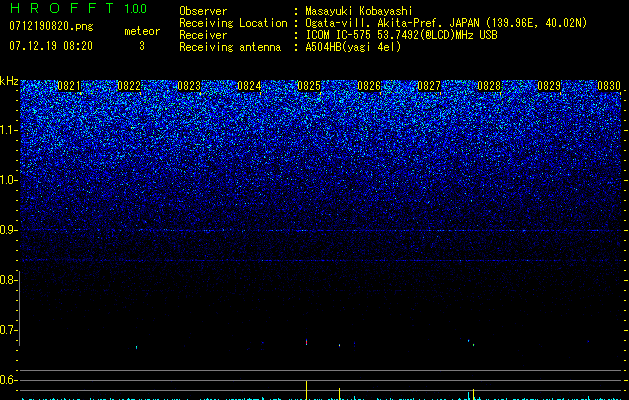This screenshot has height=400, width=629.
Task: Click the 1.0 kHz axis label
Action: 8,180
